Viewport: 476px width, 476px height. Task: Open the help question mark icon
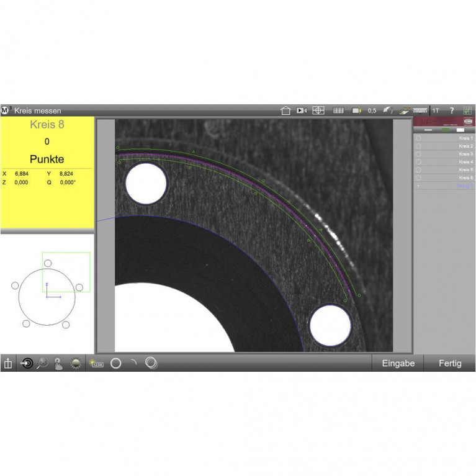[x=452, y=110]
